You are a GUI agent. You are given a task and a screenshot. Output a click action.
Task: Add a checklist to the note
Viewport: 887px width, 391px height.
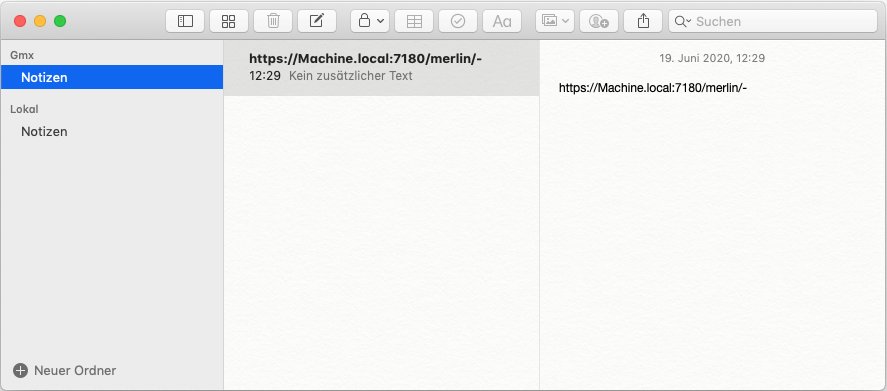(x=458, y=22)
